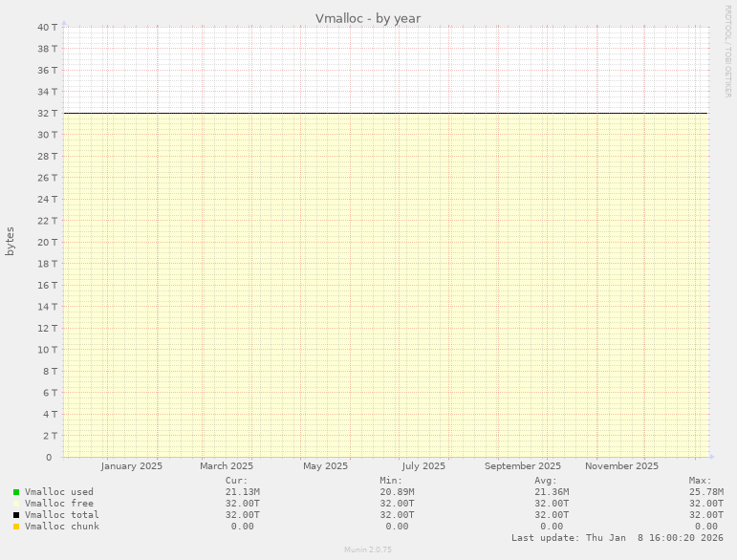737x560 pixels.
Task: Click the graph title Vmalloc - by year
Action: (x=368, y=18)
